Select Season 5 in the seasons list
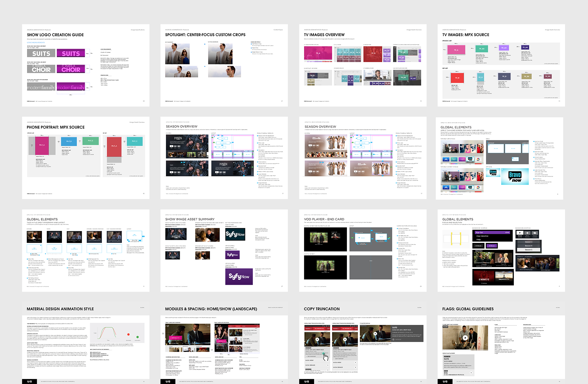 [529, 250]
